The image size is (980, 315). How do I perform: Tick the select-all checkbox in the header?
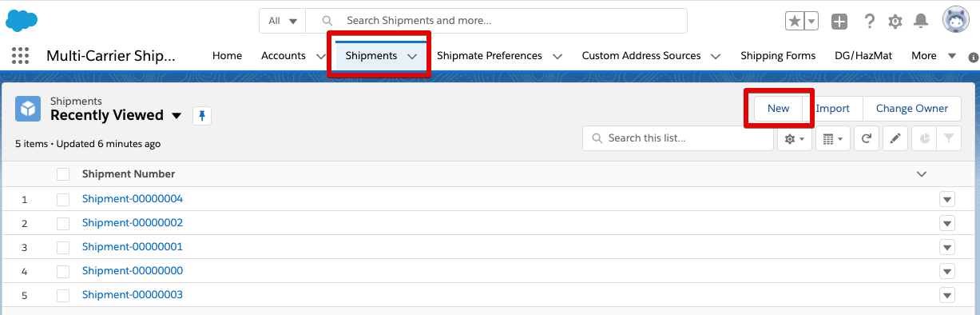63,174
